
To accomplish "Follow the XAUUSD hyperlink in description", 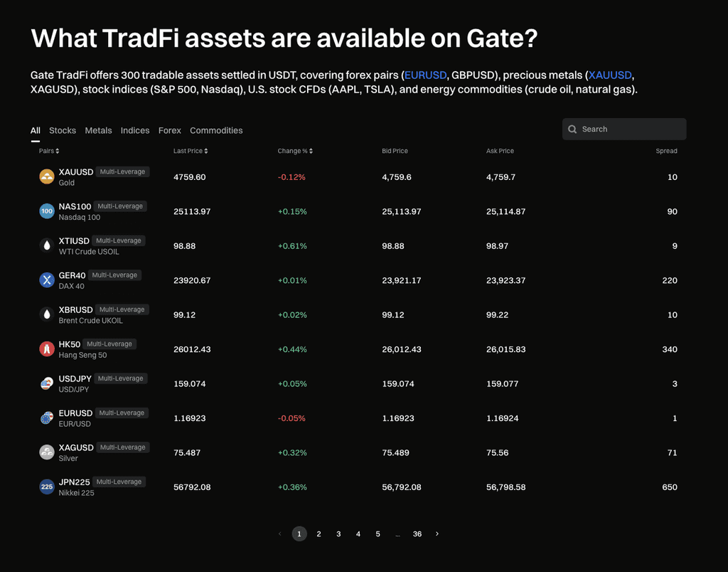I will [x=610, y=75].
